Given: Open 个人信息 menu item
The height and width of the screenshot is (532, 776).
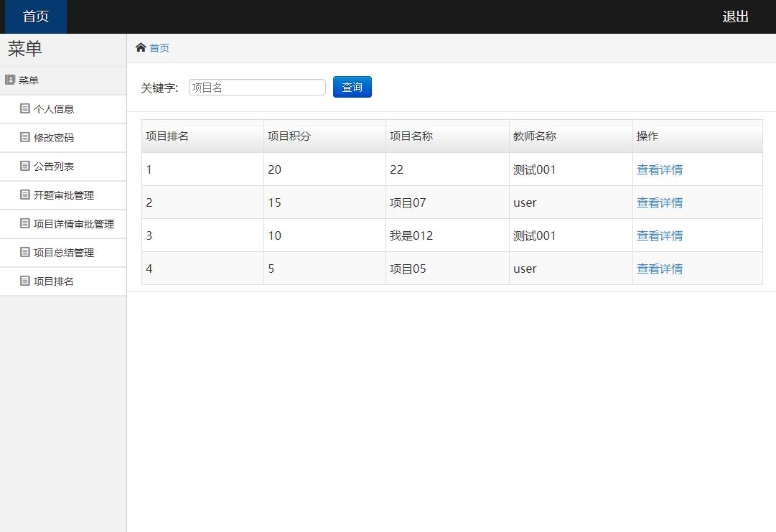Looking at the screenshot, I should click(54, 109).
